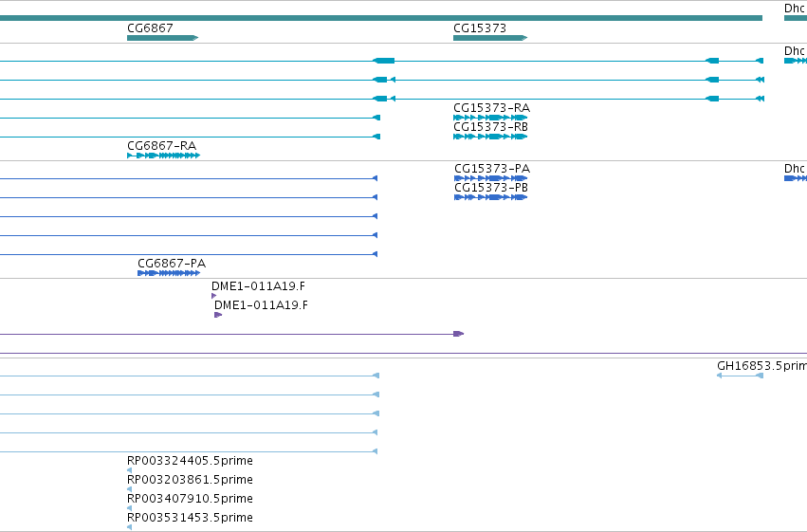Select the CG6867-PA protein feature
The width and height of the screenshot is (807, 532).
point(169,273)
